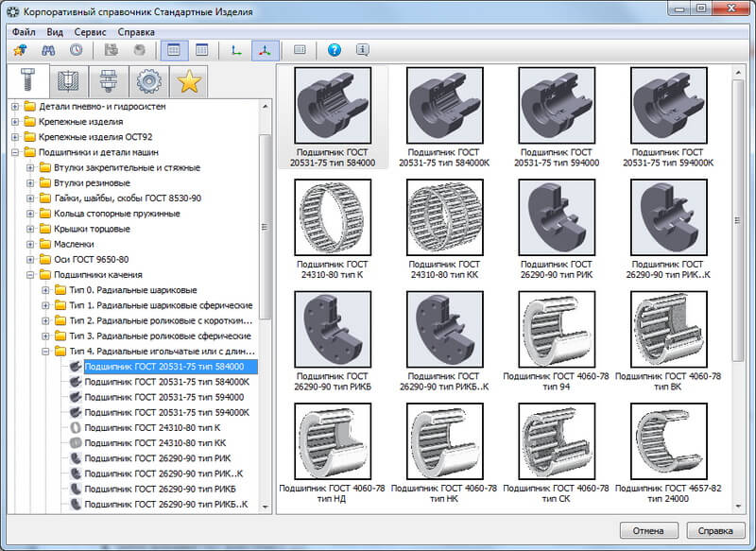Screen dimensions: 756x551
Task: Select Гайки, шайбы, скобы ГОСТ 8530-90 folder
Action: 128,198
